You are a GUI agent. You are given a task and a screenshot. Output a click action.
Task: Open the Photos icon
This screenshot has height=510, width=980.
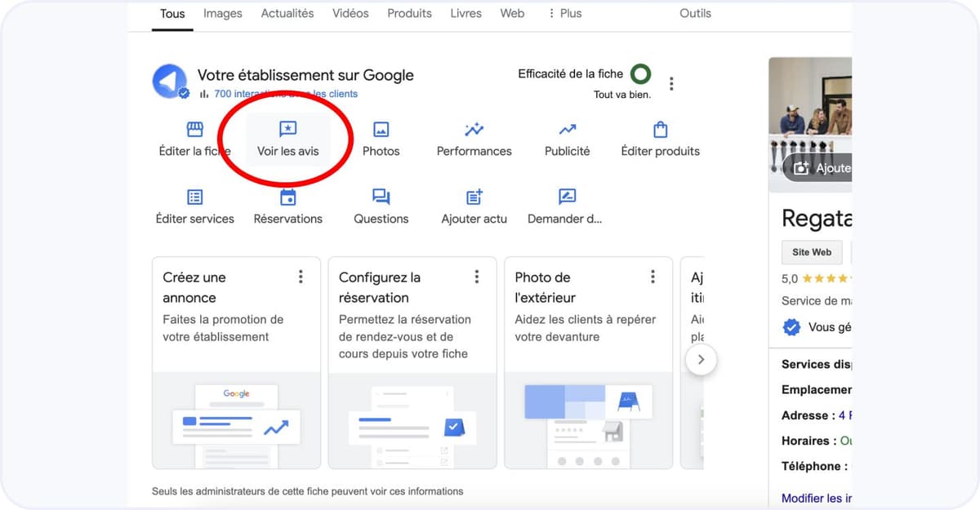pos(381,130)
